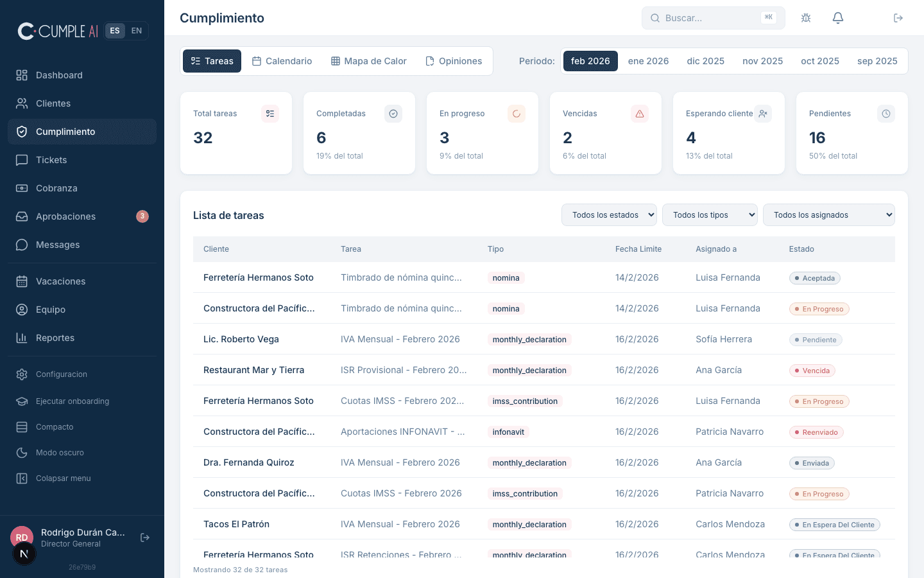The image size is (924, 578).
Task: Open the Todos los asignados dropdown
Action: point(828,215)
